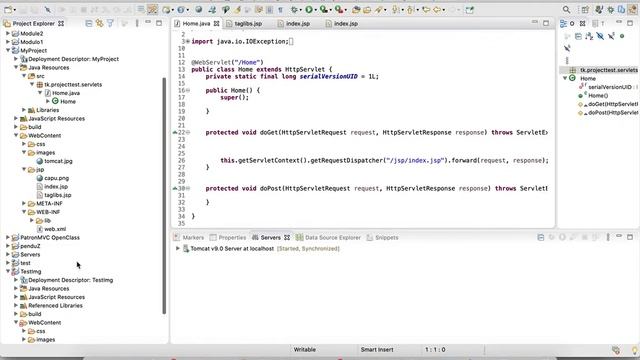The height and width of the screenshot is (360, 640).
Task: Click the "/jsp/index.jsp" string in the code
Action: [x=415, y=160]
